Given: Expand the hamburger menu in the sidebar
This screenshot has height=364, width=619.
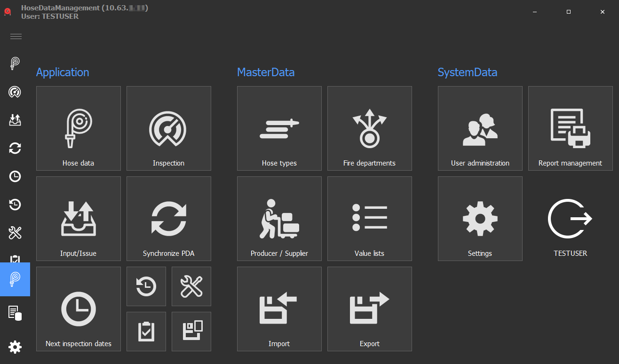Looking at the screenshot, I should [x=16, y=37].
